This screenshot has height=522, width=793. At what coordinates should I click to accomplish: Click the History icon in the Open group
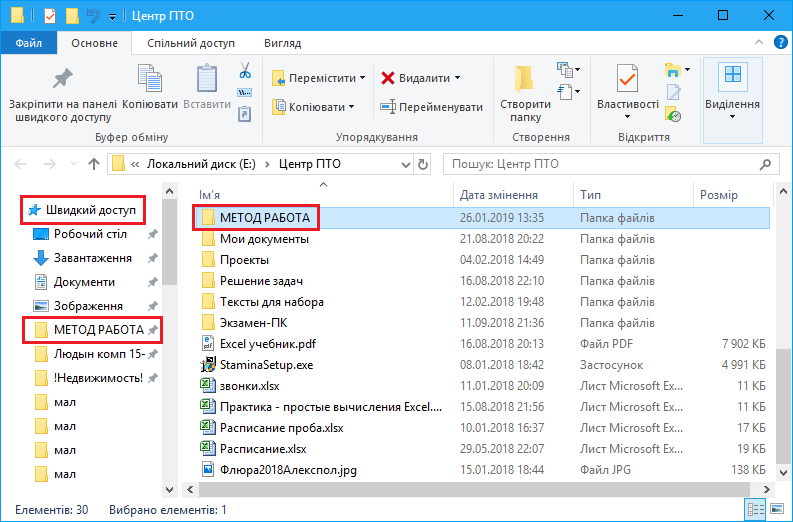point(673,115)
